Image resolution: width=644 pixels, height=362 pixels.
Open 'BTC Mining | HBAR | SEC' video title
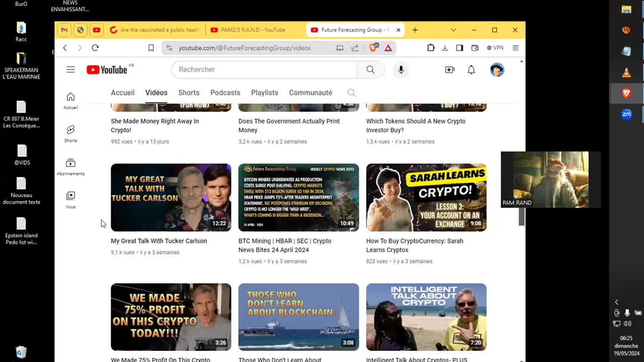285,245
